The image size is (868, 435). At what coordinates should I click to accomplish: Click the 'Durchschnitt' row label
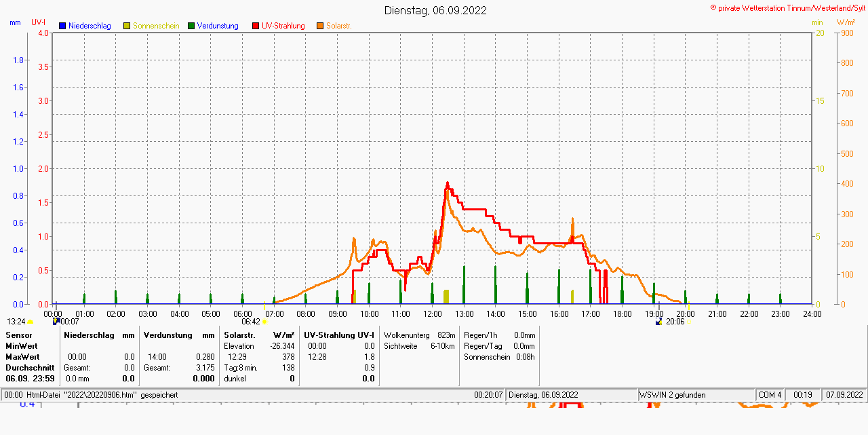tap(30, 368)
